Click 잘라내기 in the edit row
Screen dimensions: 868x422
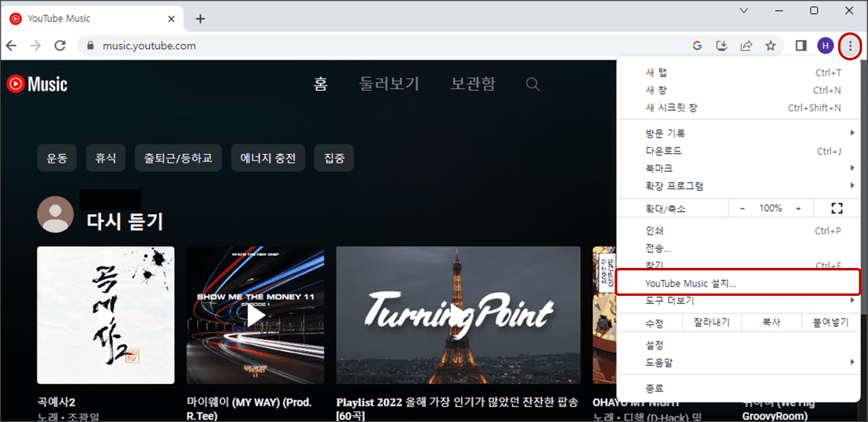pyautogui.click(x=711, y=323)
